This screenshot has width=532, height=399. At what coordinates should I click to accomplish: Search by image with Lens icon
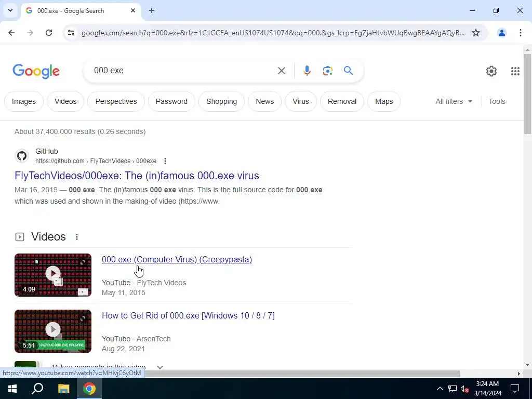pos(327,71)
